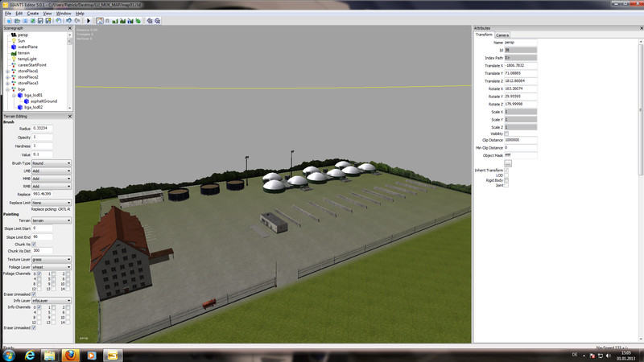Open the Window menu
Viewport: 644px width, 362px height.
64,14
